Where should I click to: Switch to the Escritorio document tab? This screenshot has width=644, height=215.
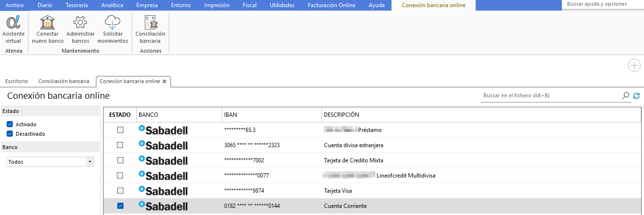point(17,81)
